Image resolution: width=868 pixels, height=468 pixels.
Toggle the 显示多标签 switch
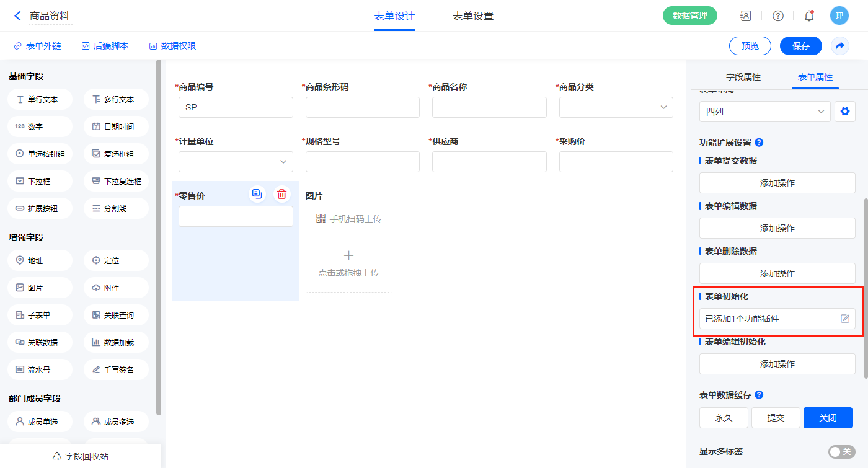pyautogui.click(x=841, y=452)
